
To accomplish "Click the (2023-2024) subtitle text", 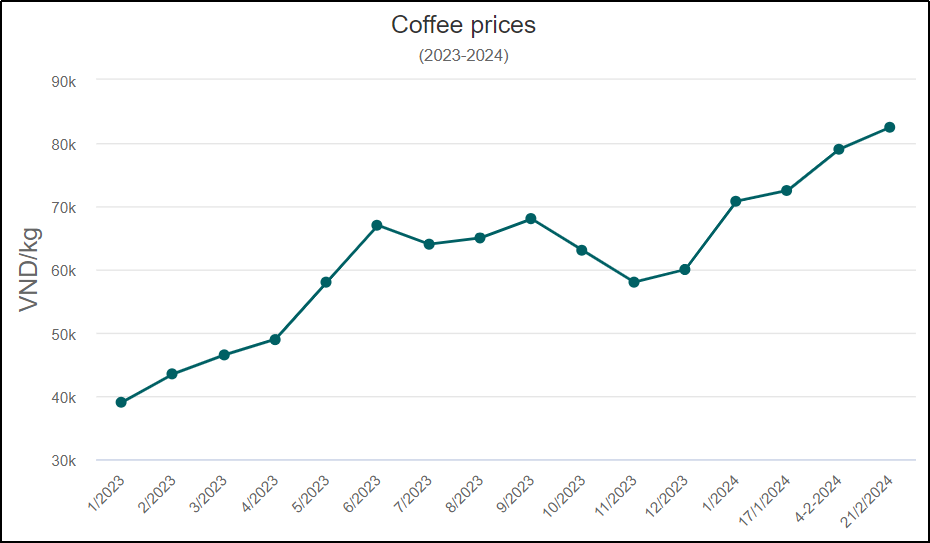I will (x=464, y=56).
